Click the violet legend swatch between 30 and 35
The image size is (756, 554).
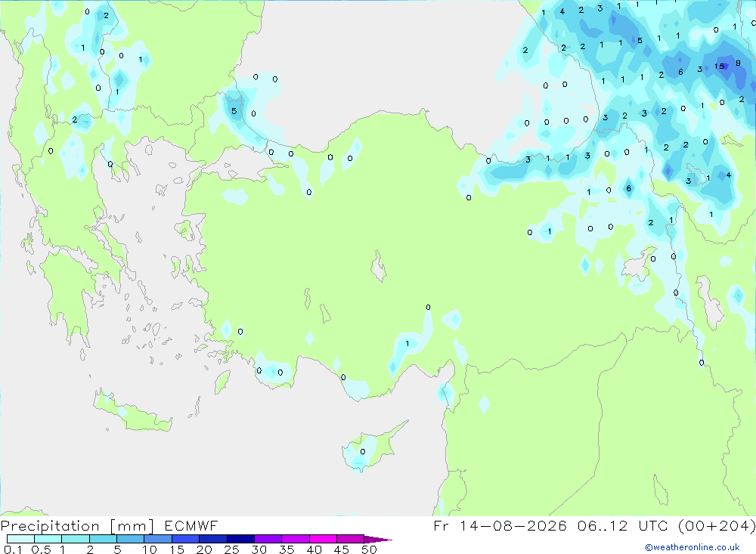268,539
